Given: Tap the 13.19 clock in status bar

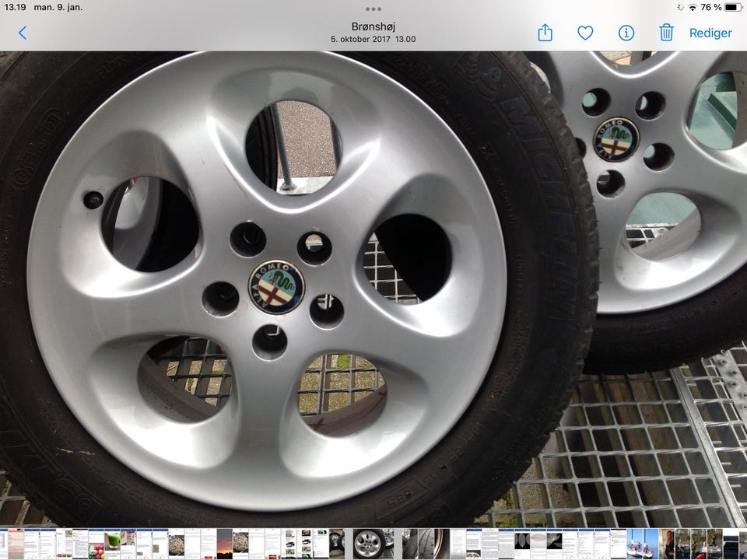Looking at the screenshot, I should (x=15, y=7).
